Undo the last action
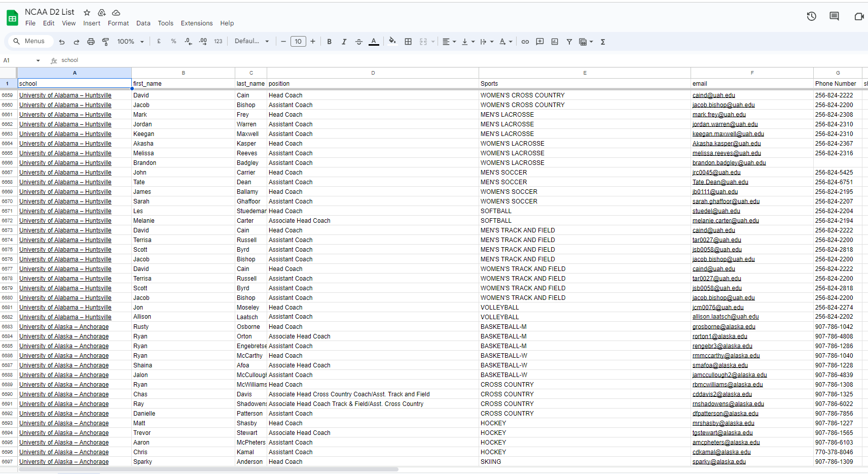This screenshot has width=868, height=474. tap(62, 42)
